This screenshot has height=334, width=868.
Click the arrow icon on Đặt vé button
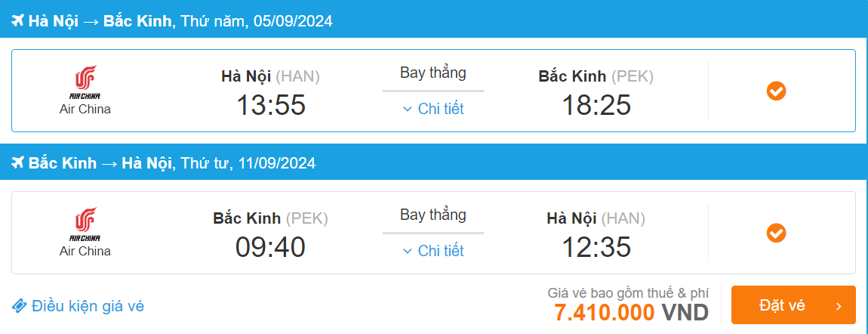(x=839, y=305)
